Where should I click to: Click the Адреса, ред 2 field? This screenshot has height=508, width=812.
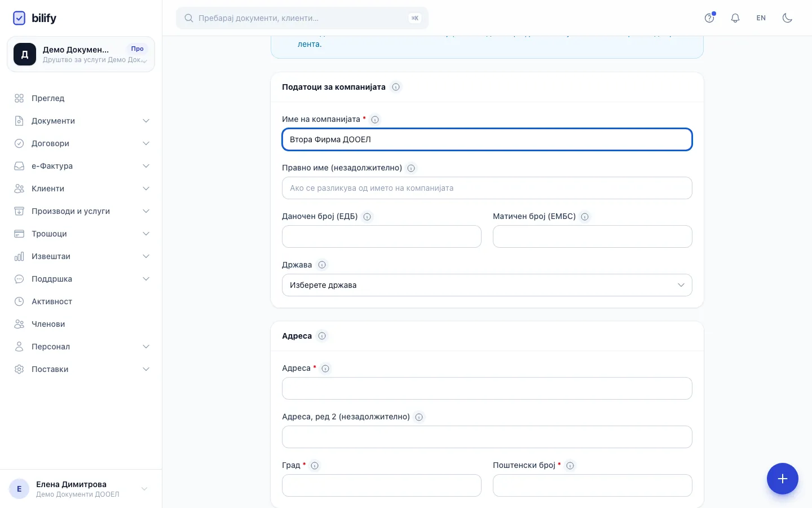click(x=487, y=437)
